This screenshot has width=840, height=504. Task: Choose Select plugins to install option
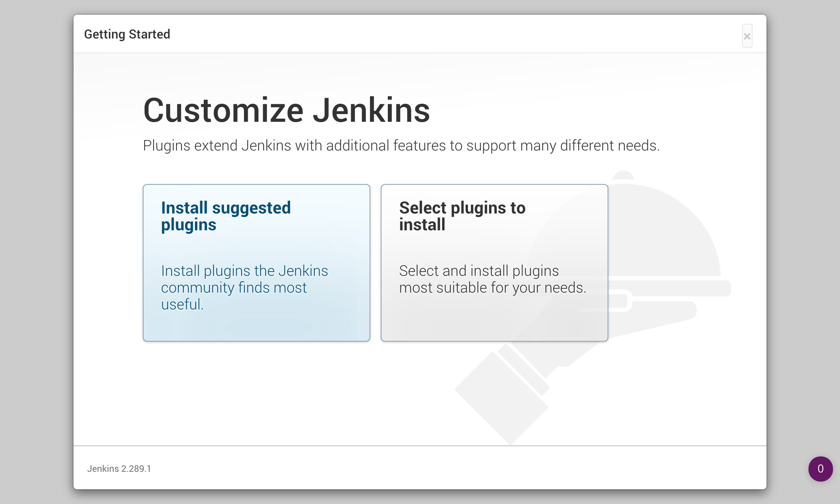click(494, 262)
